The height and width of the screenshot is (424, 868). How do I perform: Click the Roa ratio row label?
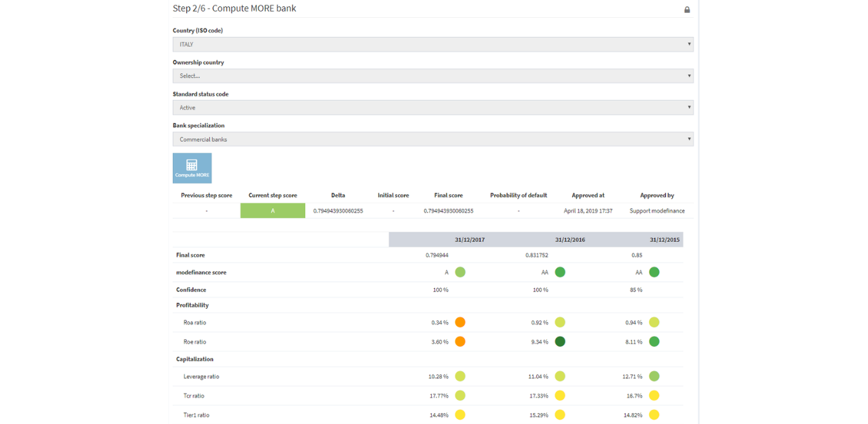[x=195, y=323]
